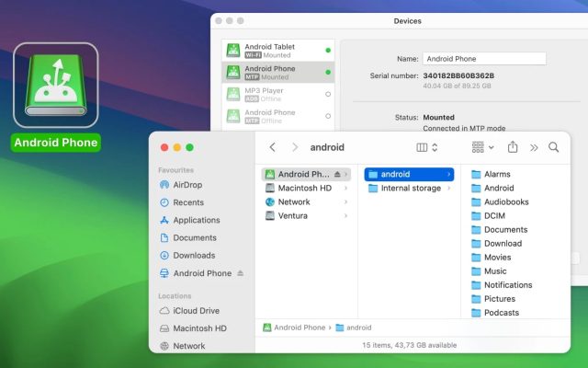Eject Android Phone from the sidebar
The image size is (588, 368).
[x=241, y=273]
